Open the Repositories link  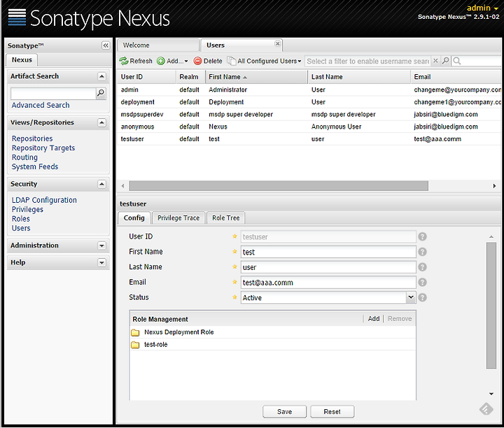click(x=32, y=138)
